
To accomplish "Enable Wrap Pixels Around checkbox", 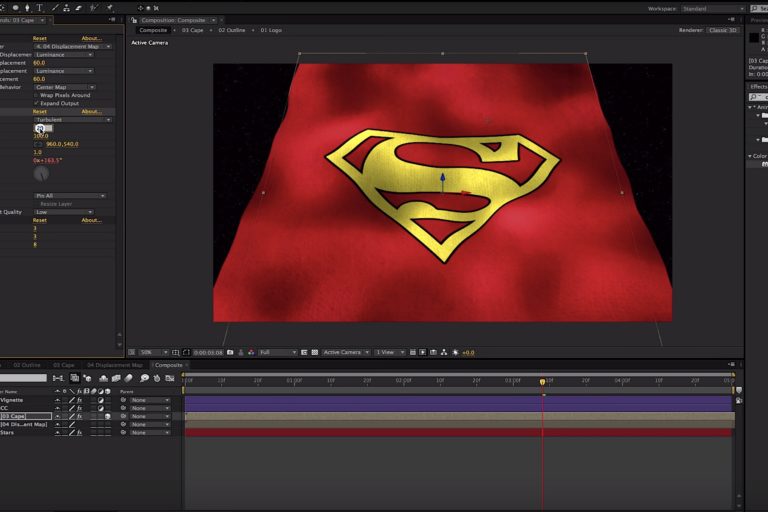I will 36,95.
